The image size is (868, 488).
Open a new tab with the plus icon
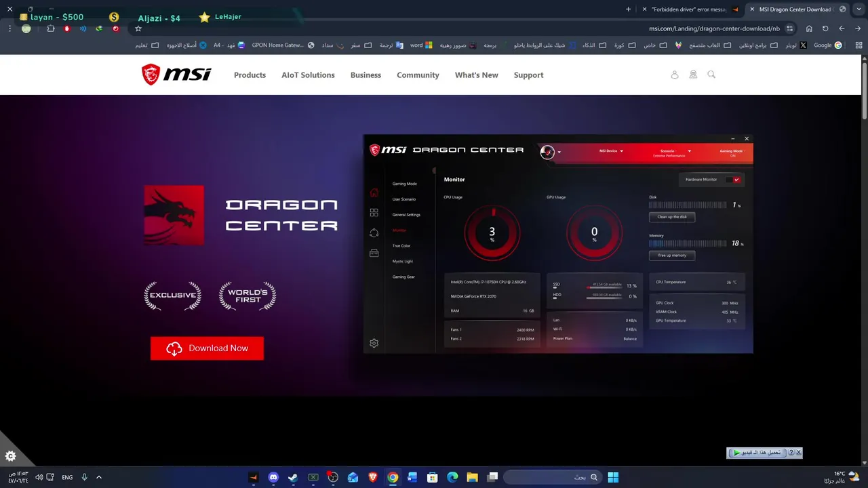coord(628,9)
